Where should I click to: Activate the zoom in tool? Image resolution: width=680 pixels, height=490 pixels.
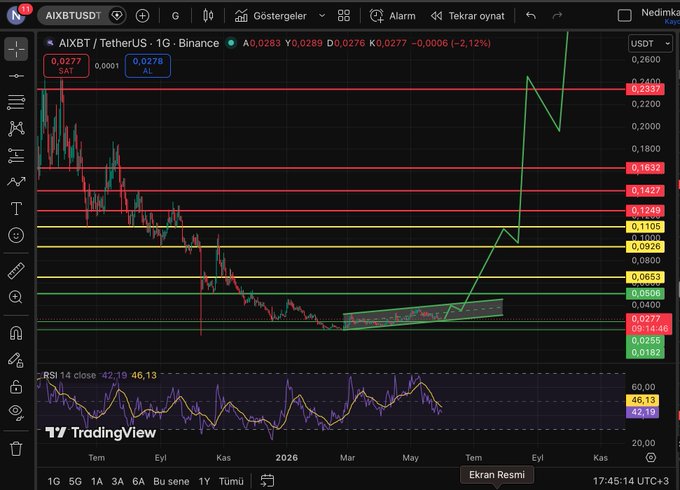(x=16, y=297)
